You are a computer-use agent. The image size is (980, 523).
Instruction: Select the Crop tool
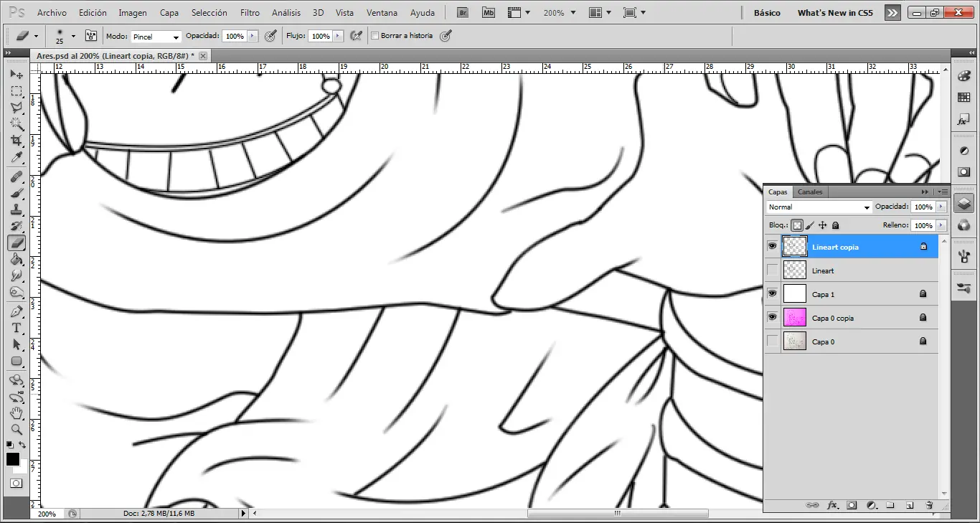click(17, 141)
